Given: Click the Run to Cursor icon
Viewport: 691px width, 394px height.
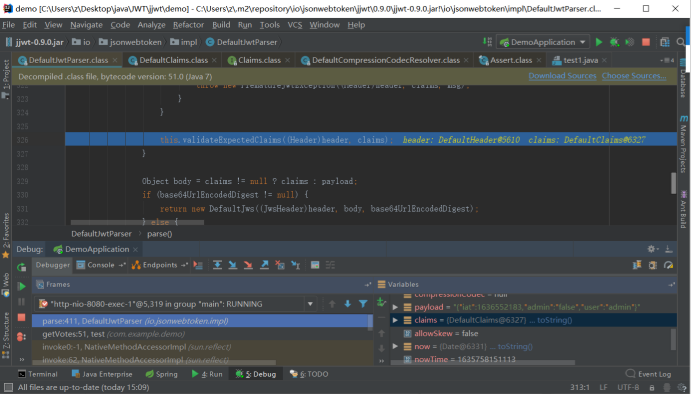Looking at the screenshot, I should [295, 265].
